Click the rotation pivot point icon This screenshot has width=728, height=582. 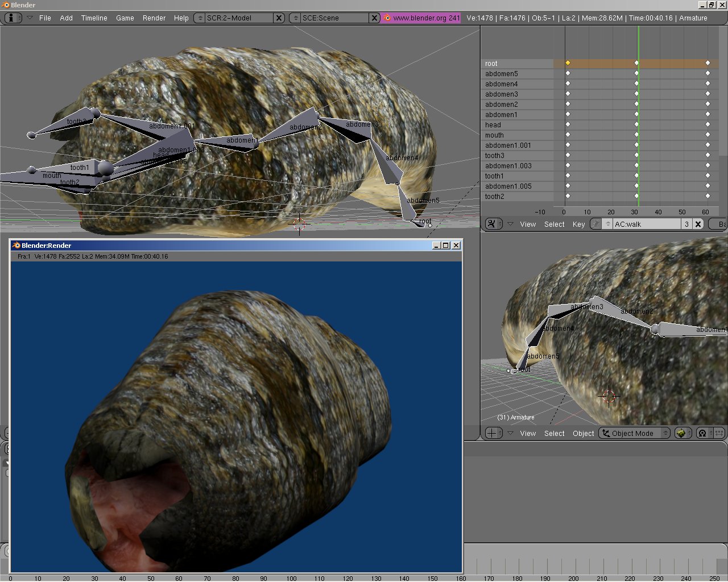point(702,433)
